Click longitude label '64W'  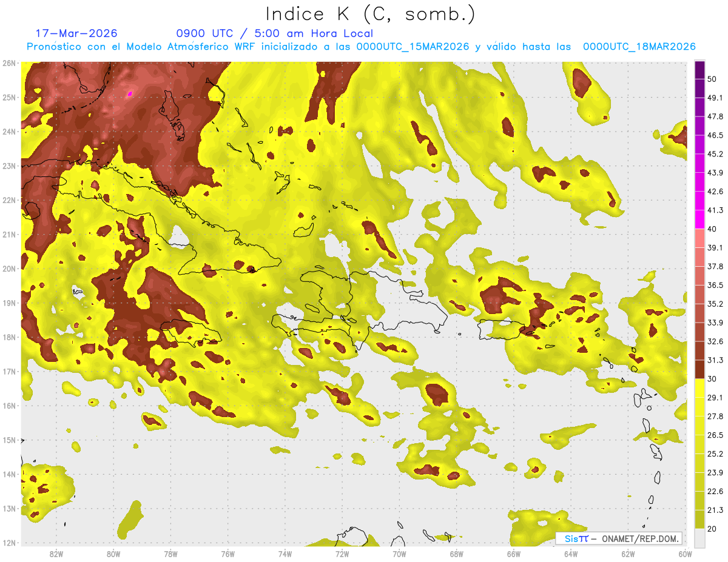click(x=571, y=554)
